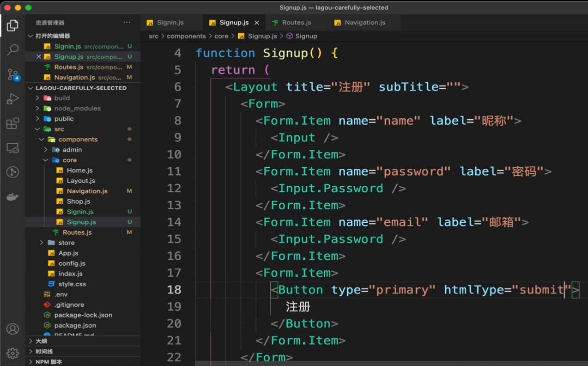The width and height of the screenshot is (588, 366).
Task: Click the Explorer more actions ellipsis
Action: tap(127, 22)
